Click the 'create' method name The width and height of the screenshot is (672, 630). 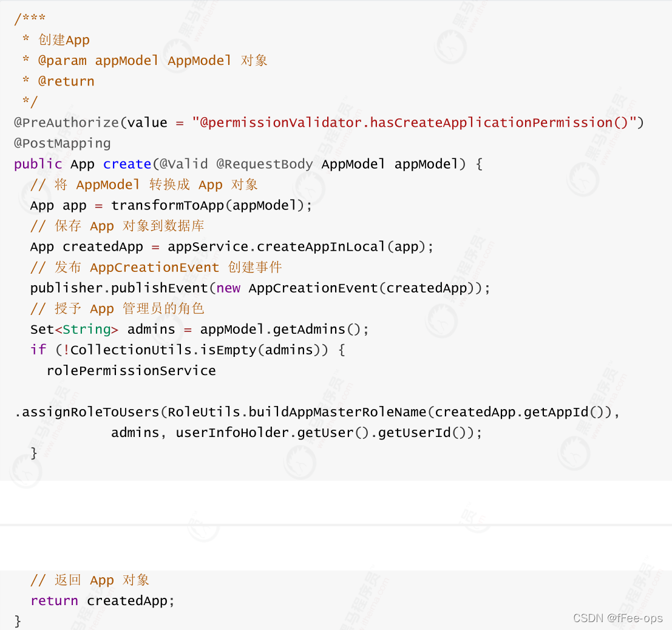click(127, 164)
